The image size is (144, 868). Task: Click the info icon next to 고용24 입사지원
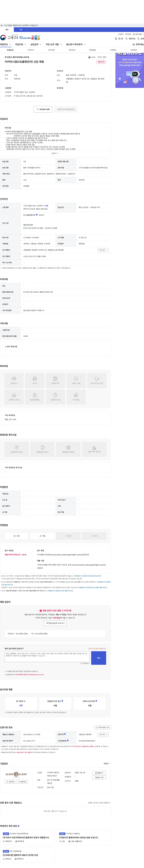(96, 701)
